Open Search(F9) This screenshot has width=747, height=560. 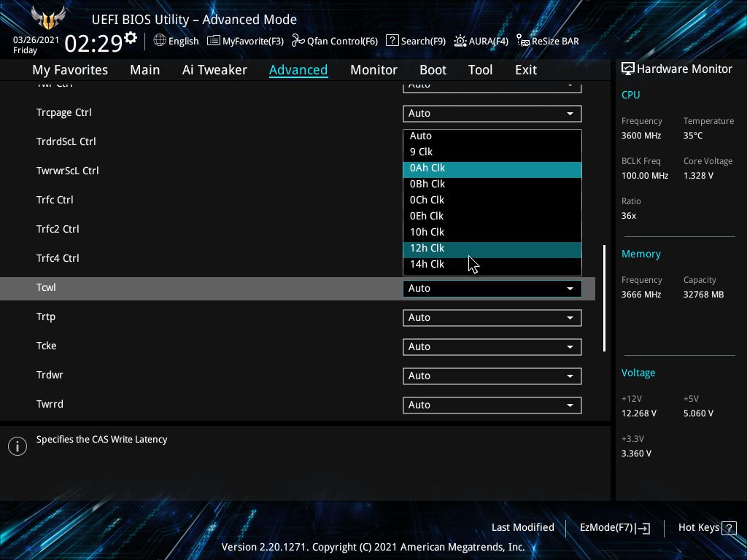pyautogui.click(x=416, y=41)
